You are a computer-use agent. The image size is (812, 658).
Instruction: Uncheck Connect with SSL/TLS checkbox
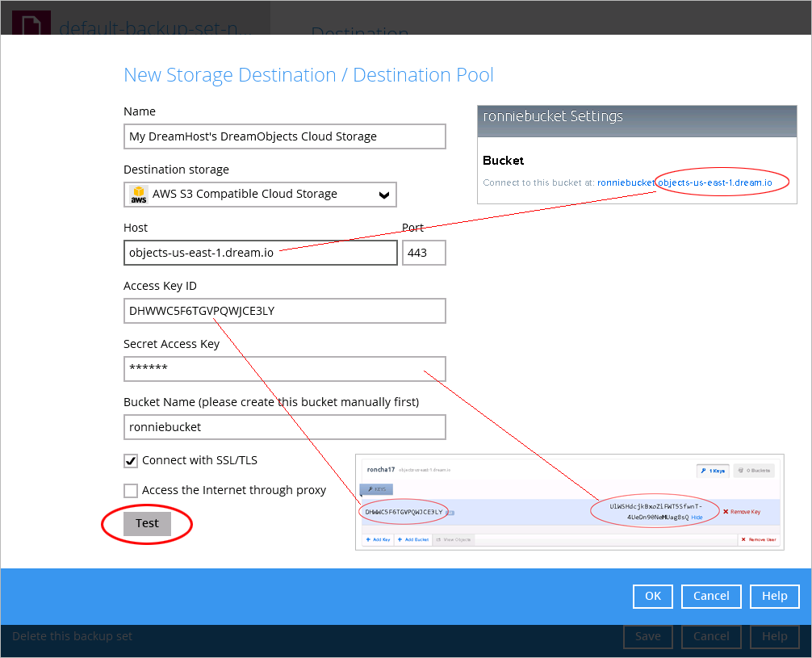tap(131, 460)
